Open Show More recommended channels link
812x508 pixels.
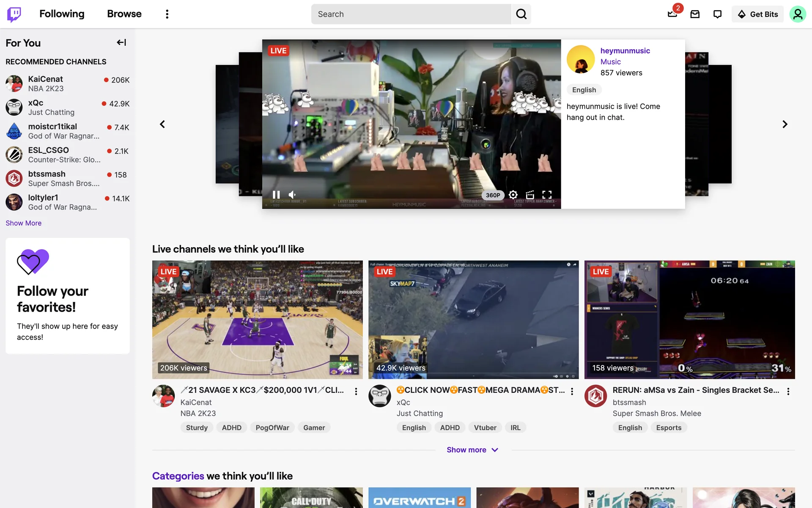point(24,223)
